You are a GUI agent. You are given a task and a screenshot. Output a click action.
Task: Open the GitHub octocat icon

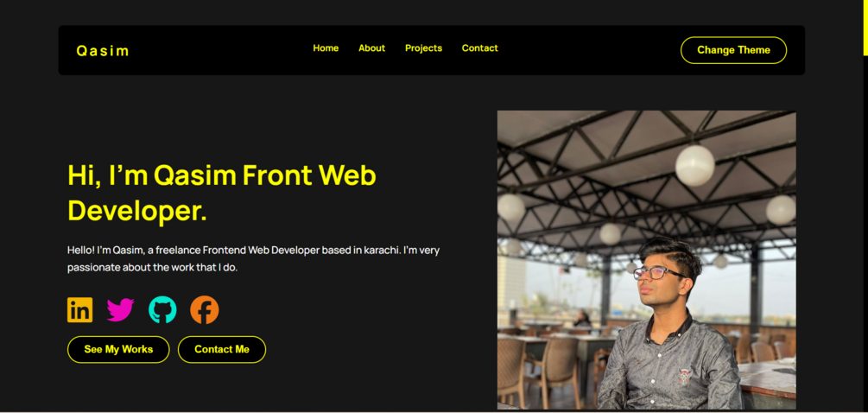click(x=162, y=309)
